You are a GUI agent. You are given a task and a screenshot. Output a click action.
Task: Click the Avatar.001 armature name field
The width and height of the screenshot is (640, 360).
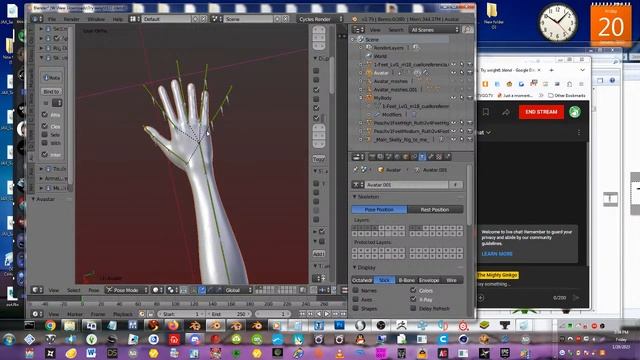407,185
